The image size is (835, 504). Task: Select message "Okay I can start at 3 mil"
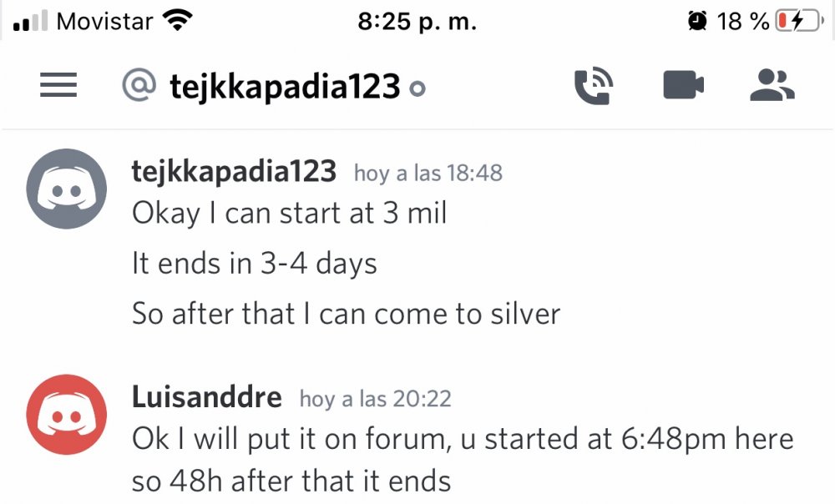(x=290, y=214)
